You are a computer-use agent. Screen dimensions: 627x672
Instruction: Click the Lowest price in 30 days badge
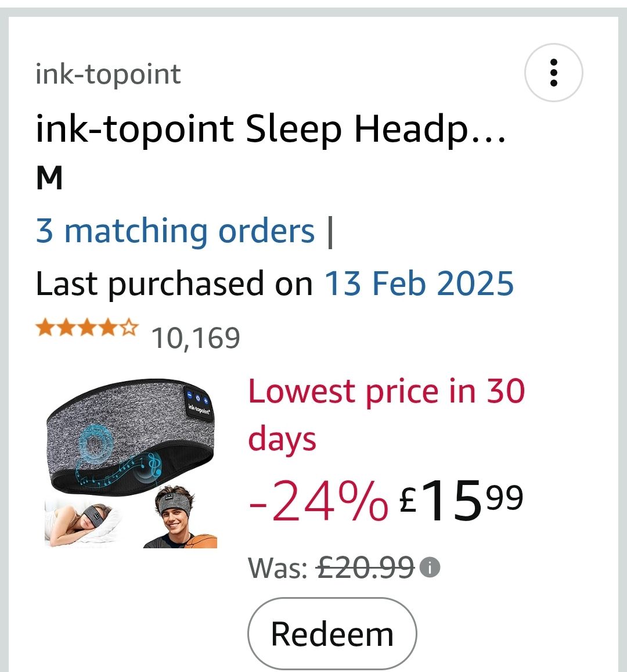[x=386, y=414]
